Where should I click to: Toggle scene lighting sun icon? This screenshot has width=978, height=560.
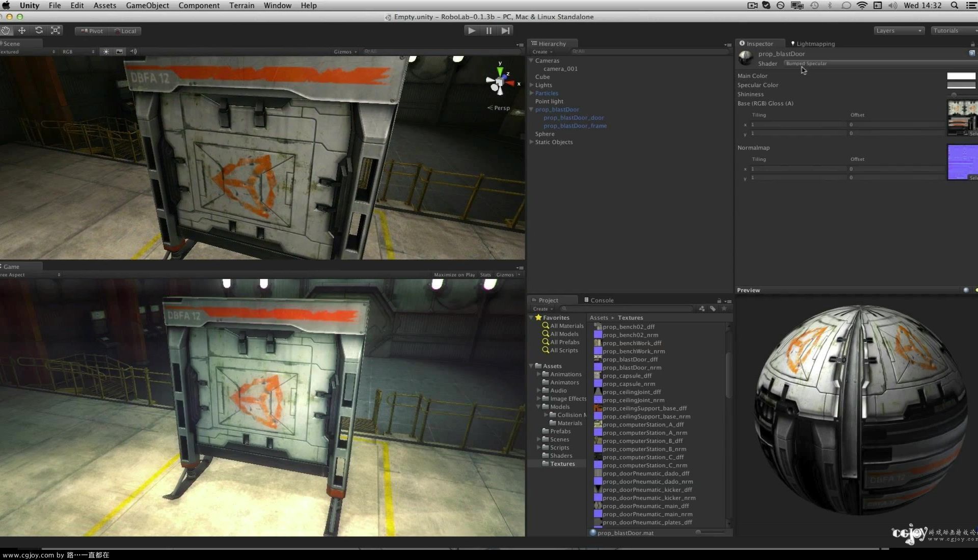click(106, 51)
